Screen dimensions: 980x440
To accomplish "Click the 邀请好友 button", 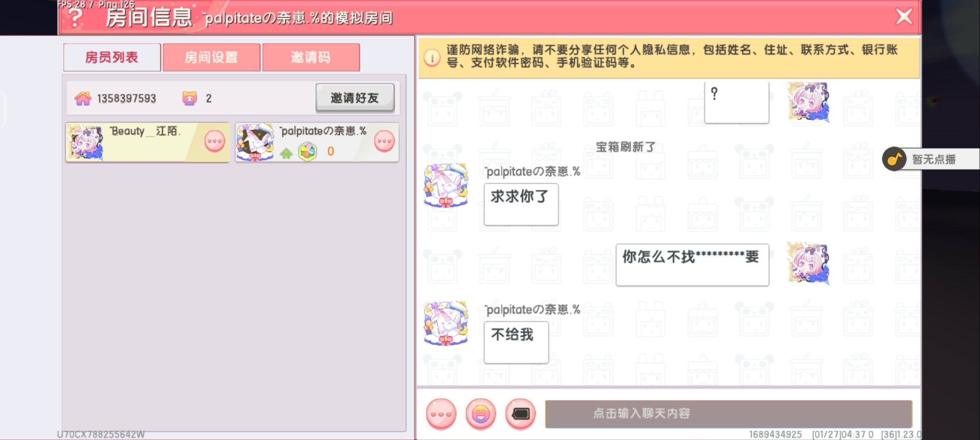I will [x=355, y=98].
